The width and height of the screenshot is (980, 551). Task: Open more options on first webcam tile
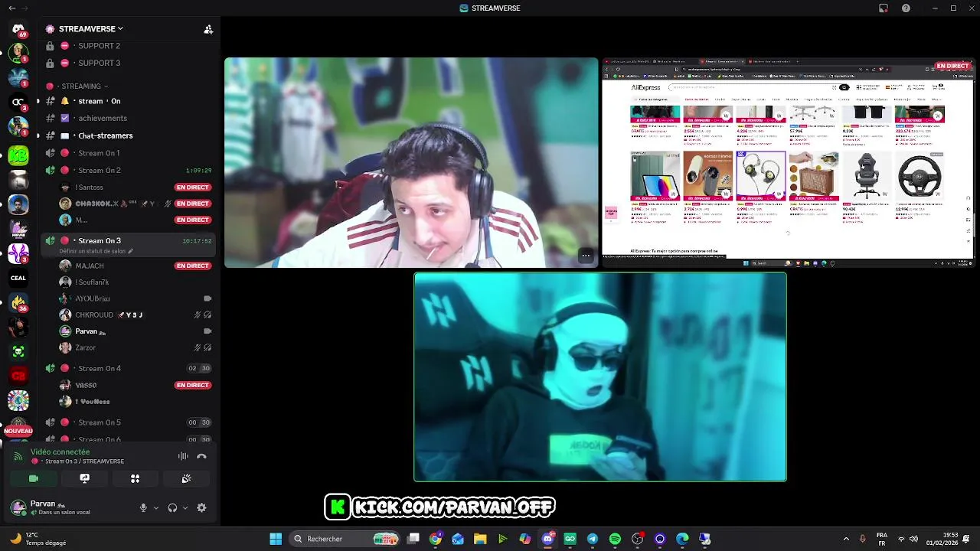click(586, 256)
